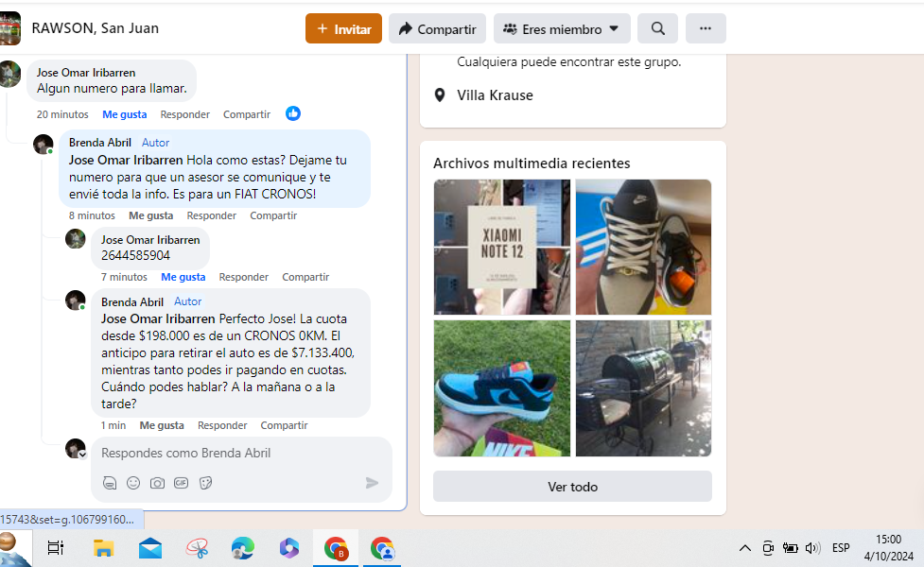Image resolution: width=924 pixels, height=567 pixels.
Task: Toggle Me gusta on Brenda's 1 min comment
Action: pos(162,425)
